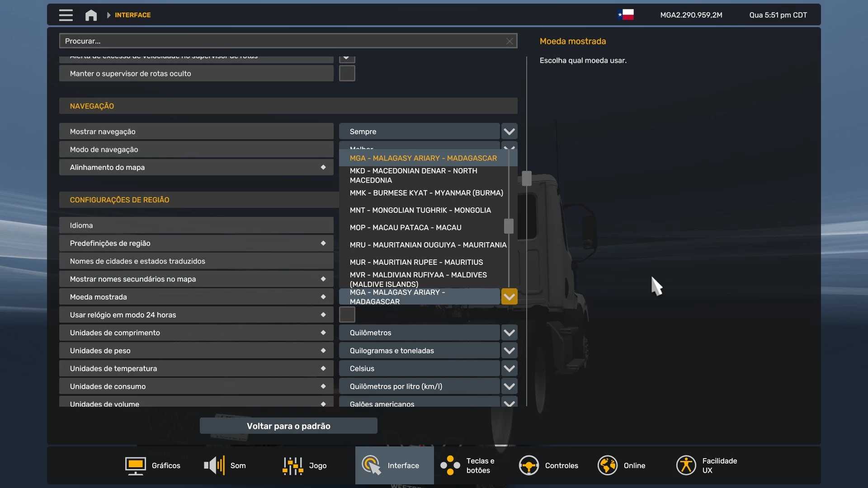This screenshot has height=488, width=868.
Task: Clear search with the X button
Action: coord(509,41)
